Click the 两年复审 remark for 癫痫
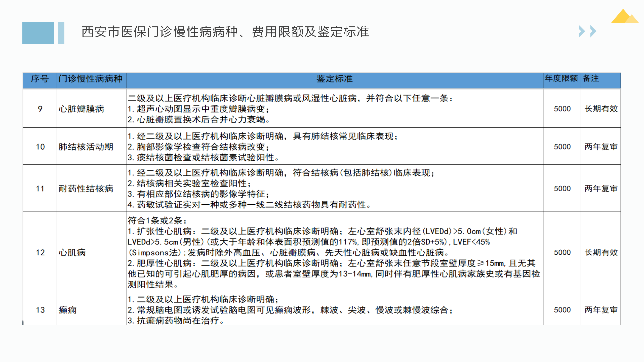 (x=601, y=310)
